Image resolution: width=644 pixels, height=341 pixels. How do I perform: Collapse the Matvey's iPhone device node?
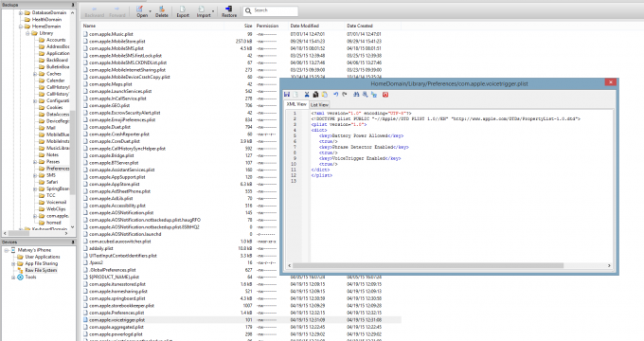pos(7,250)
